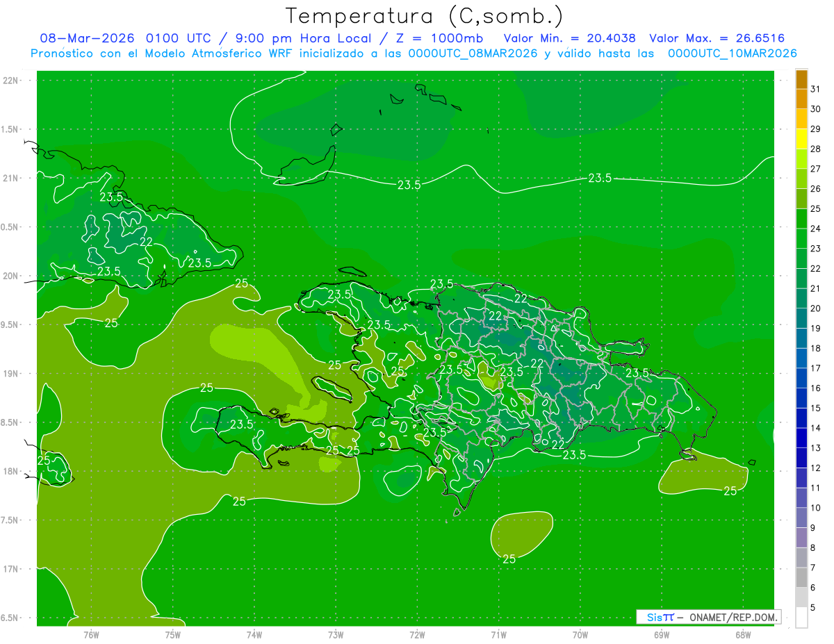Click the legend scale label '18'
Image resolution: width=834 pixels, height=644 pixels.
tap(815, 349)
